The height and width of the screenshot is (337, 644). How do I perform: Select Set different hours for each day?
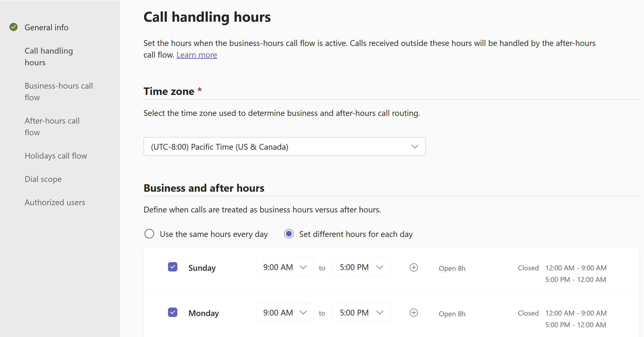click(x=289, y=234)
